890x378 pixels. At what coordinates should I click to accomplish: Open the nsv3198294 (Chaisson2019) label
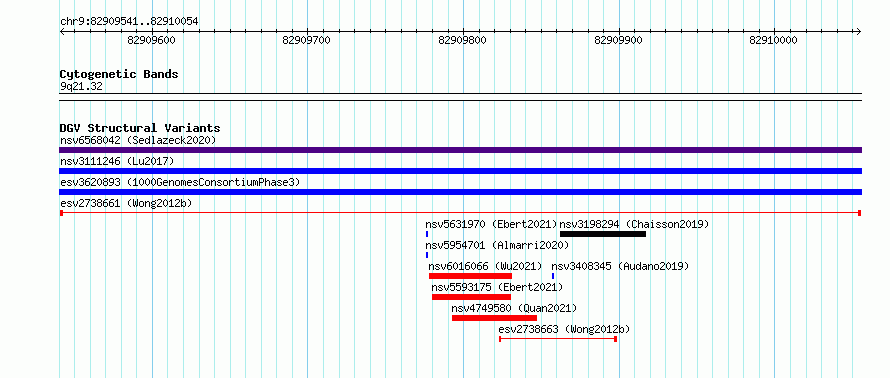pos(635,224)
